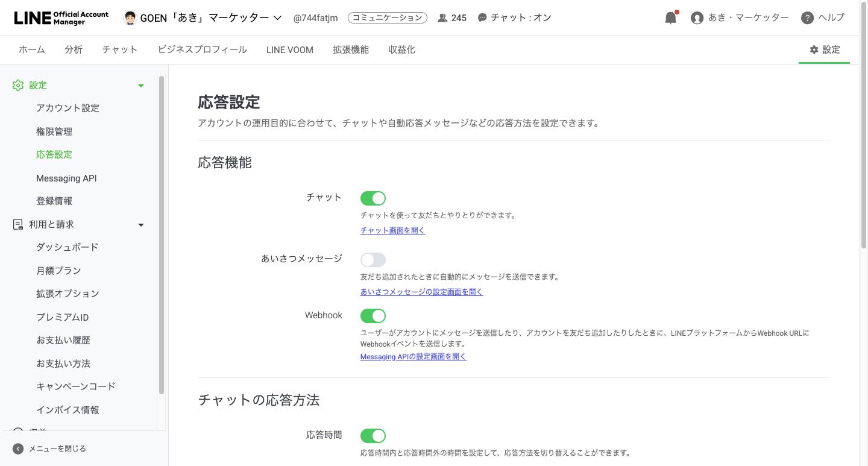Image resolution: width=868 pixels, height=466 pixels.
Task: Open 権限管理 in the sidebar
Action: tap(54, 131)
